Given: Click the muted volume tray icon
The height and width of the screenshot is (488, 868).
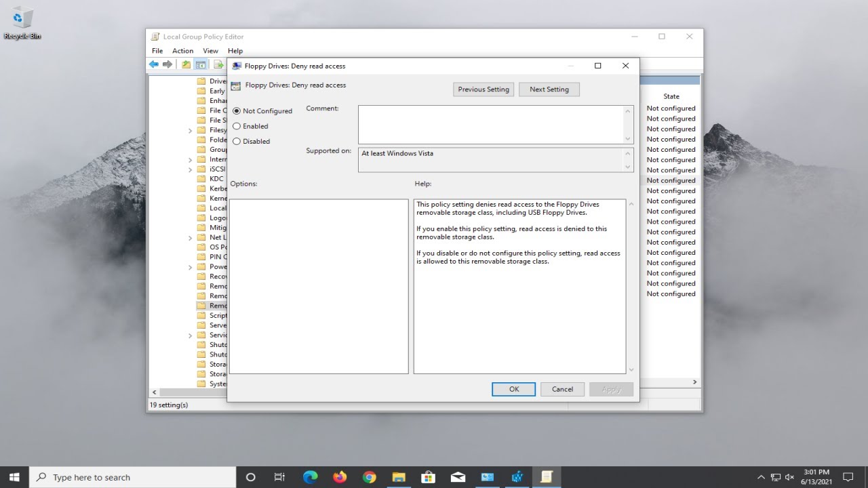Looking at the screenshot, I should coord(789,477).
